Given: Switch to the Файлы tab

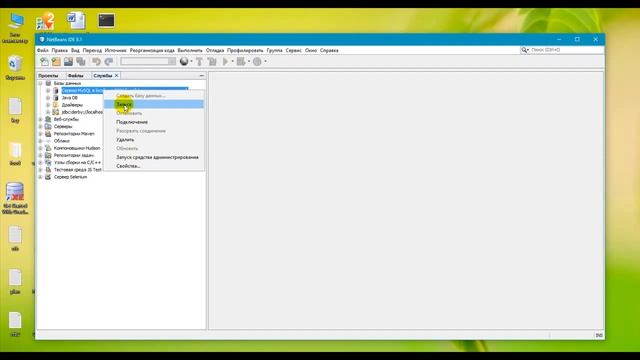Looking at the screenshot, I should (x=76, y=76).
